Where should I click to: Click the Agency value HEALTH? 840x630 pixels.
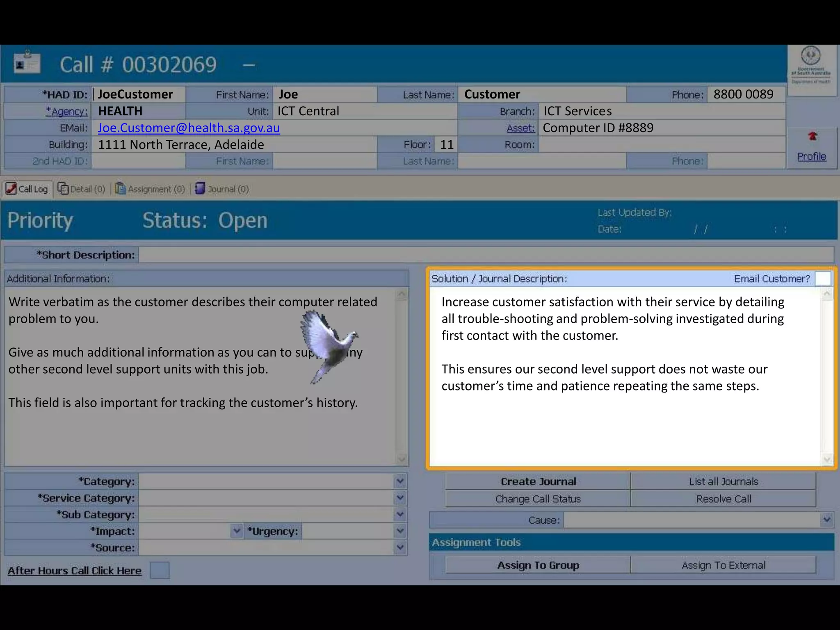[x=120, y=111]
